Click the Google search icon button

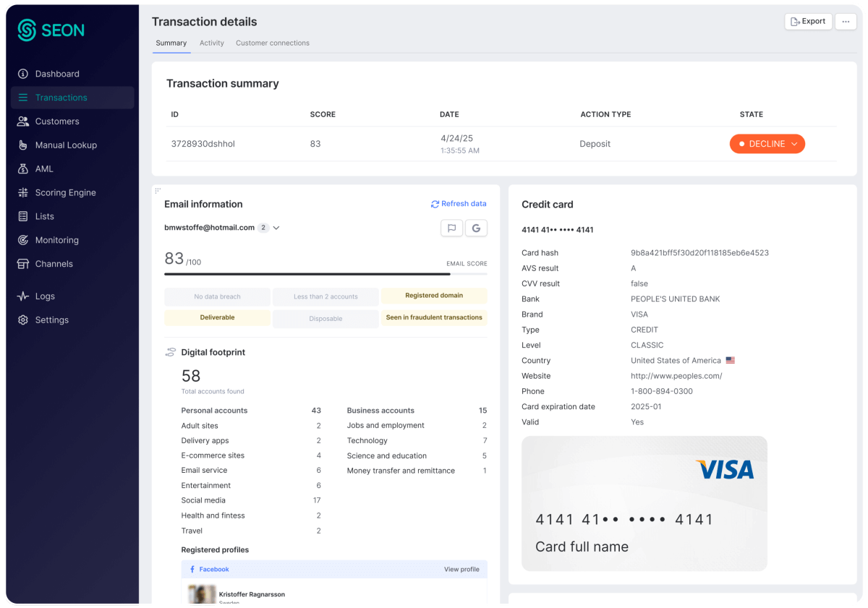point(476,228)
